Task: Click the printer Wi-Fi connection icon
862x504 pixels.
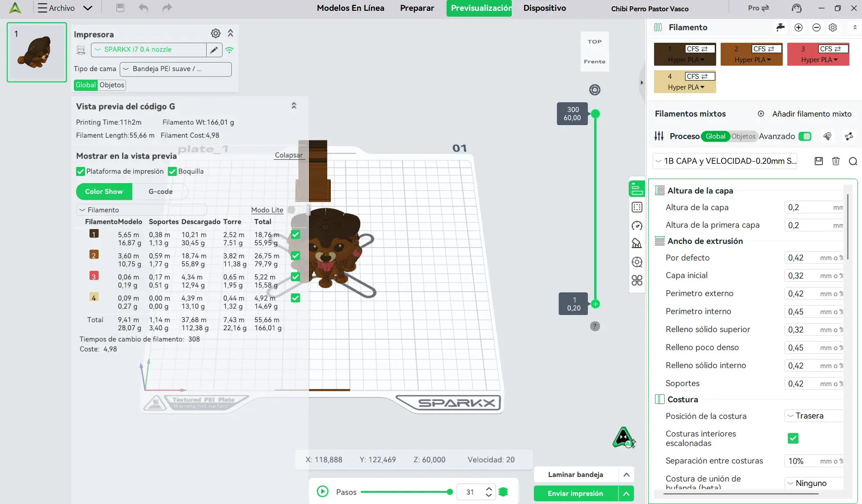Action: pos(230,50)
